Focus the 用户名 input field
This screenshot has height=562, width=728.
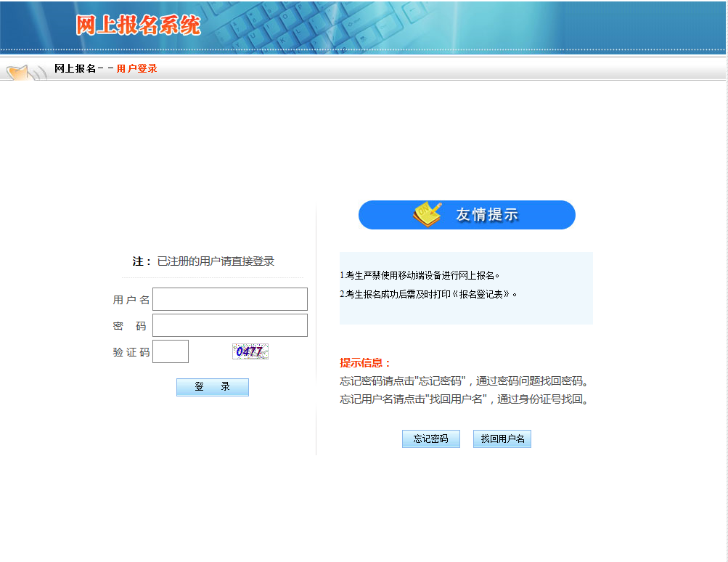point(230,299)
